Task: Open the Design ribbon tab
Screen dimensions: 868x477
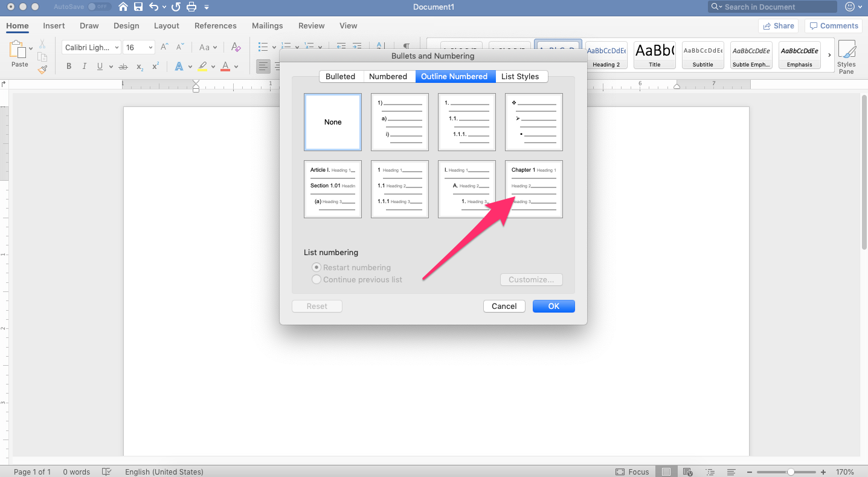Action: [126, 25]
